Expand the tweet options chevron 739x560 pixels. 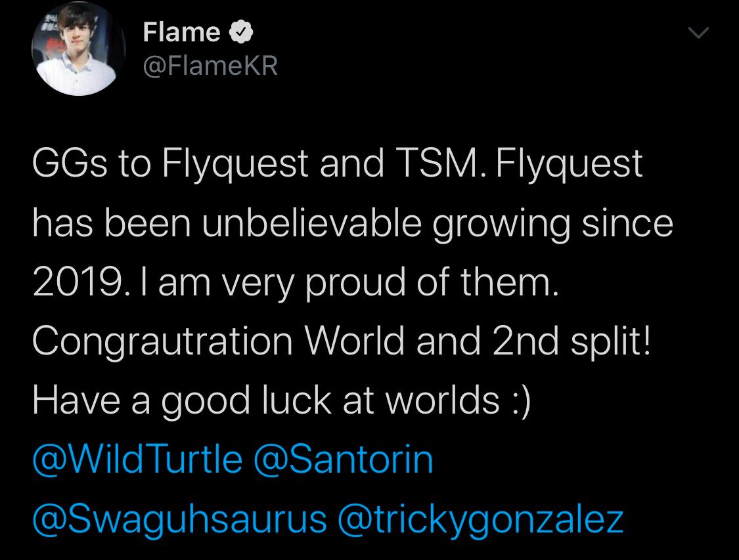click(698, 33)
